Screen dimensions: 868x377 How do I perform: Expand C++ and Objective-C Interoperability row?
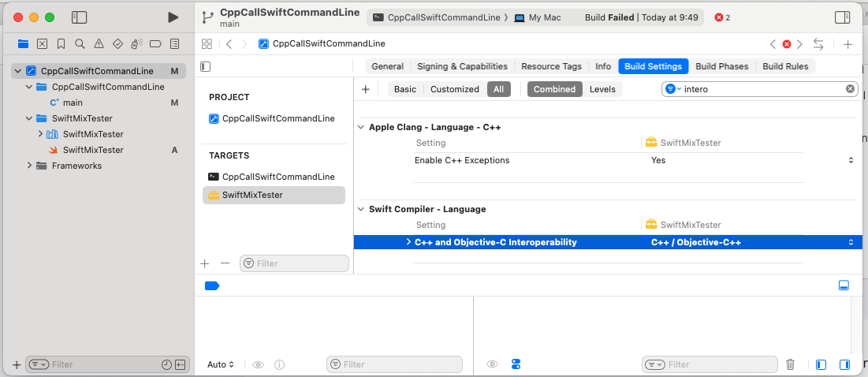tap(408, 242)
